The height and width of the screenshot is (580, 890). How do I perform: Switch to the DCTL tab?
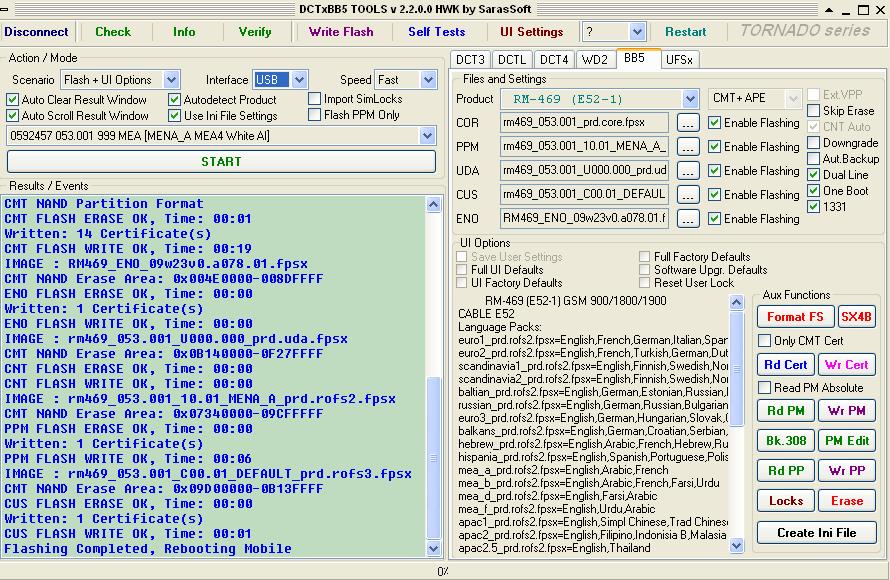click(512, 60)
